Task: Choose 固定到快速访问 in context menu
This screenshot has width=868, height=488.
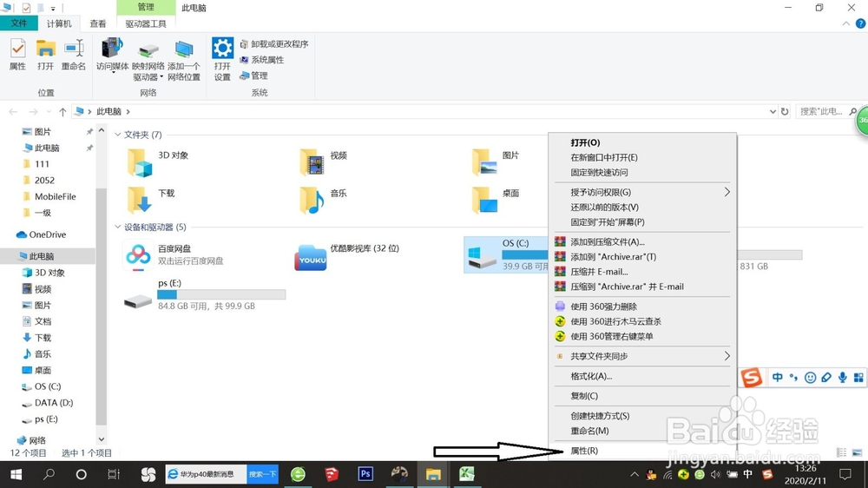Action: [642, 172]
